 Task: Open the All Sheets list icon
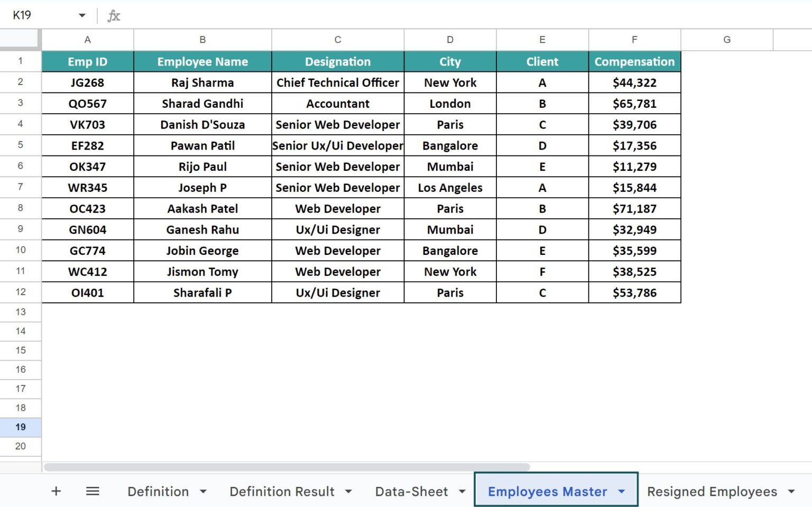(x=93, y=491)
